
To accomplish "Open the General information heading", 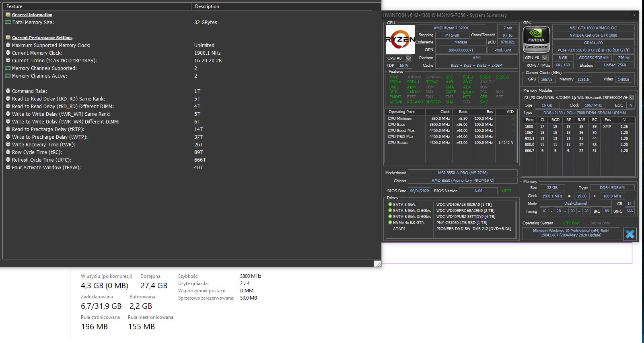I will tap(32, 14).
